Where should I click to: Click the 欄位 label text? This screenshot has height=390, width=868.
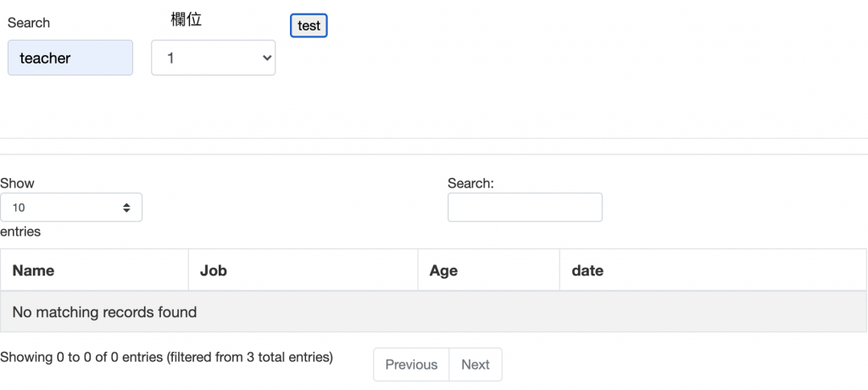[186, 19]
